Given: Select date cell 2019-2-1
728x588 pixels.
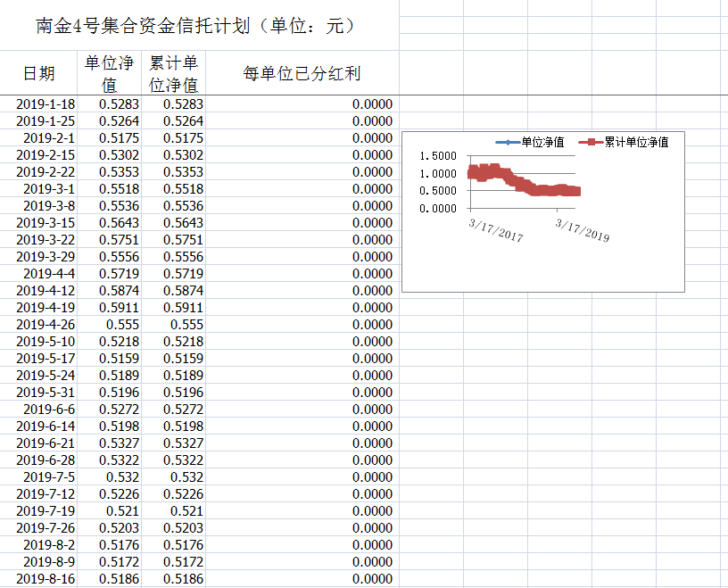Looking at the screenshot, I should (38, 138).
